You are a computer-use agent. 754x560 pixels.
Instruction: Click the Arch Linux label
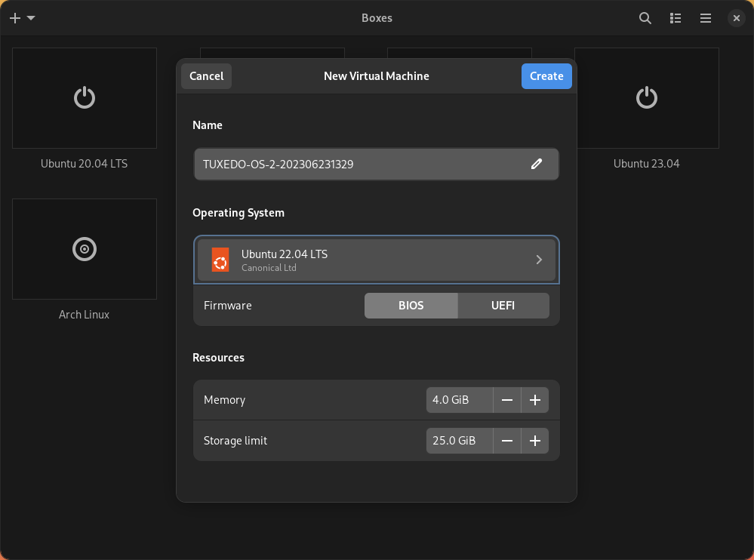(84, 315)
